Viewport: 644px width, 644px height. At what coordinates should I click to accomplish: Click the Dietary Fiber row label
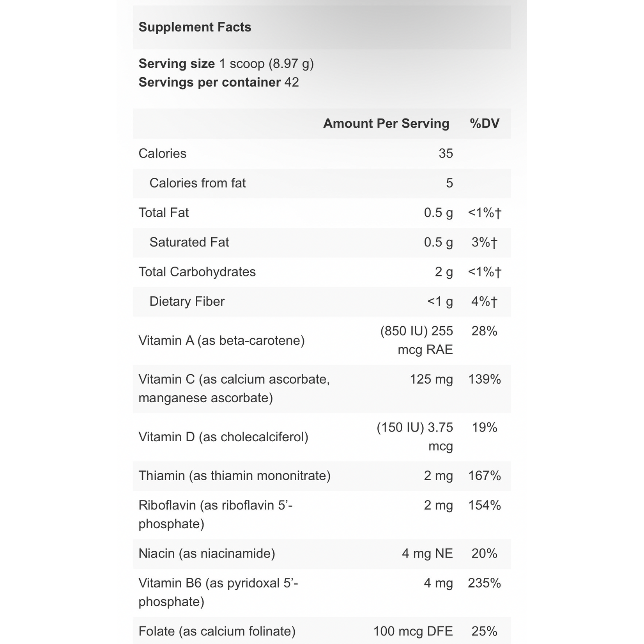point(187,302)
